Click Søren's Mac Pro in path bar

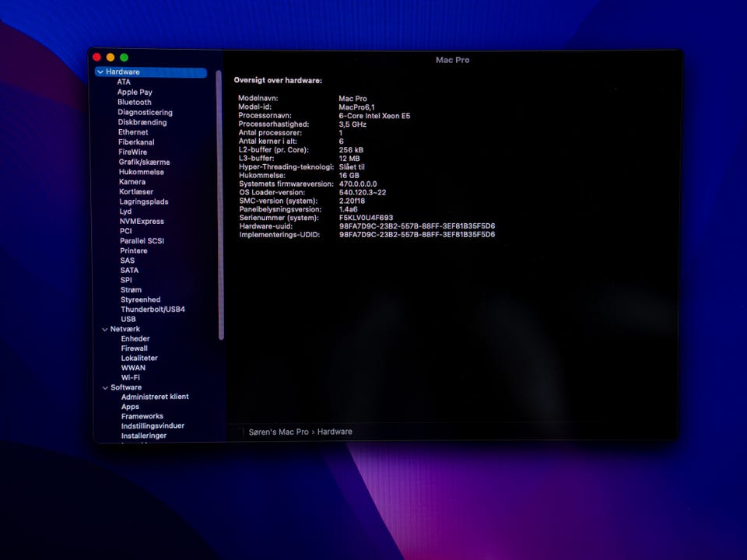(279, 432)
